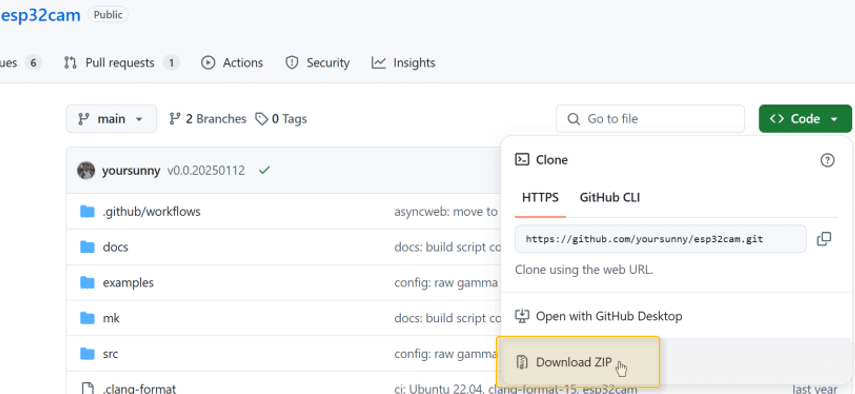Click the Public visibility badge
The height and width of the screenshot is (394, 855).
point(108,15)
